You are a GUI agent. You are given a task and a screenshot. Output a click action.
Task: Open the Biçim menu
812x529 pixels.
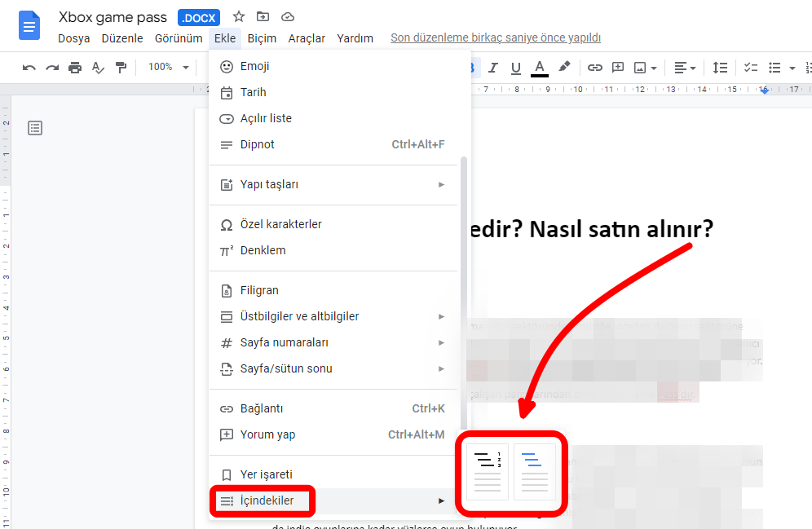pyautogui.click(x=262, y=38)
